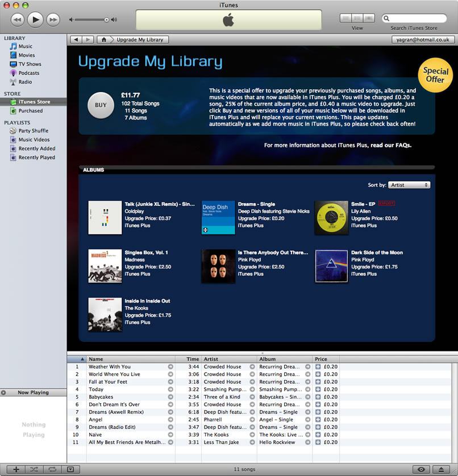Sort the song list by Artist column
This screenshot has height=476, width=458.
click(229, 359)
